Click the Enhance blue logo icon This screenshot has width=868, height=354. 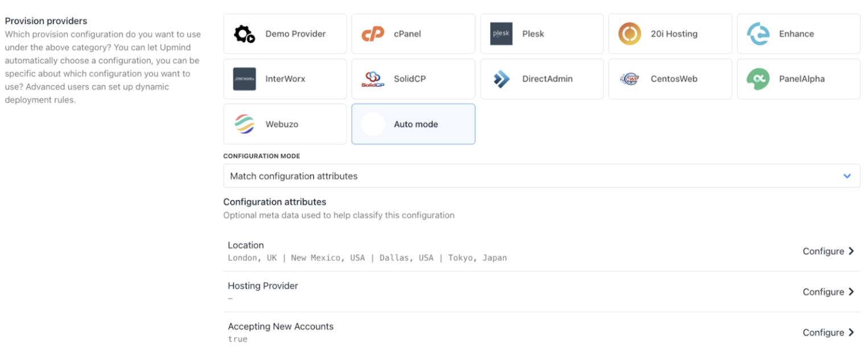click(x=758, y=34)
